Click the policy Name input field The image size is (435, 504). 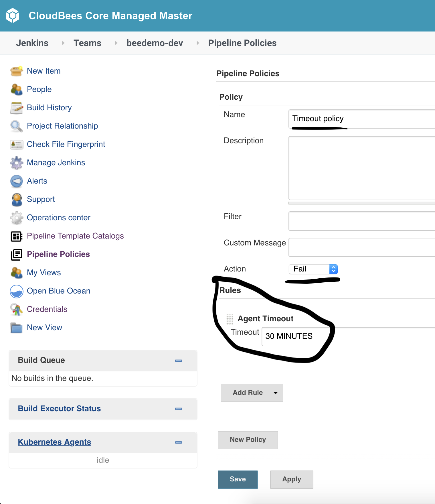pyautogui.click(x=362, y=119)
